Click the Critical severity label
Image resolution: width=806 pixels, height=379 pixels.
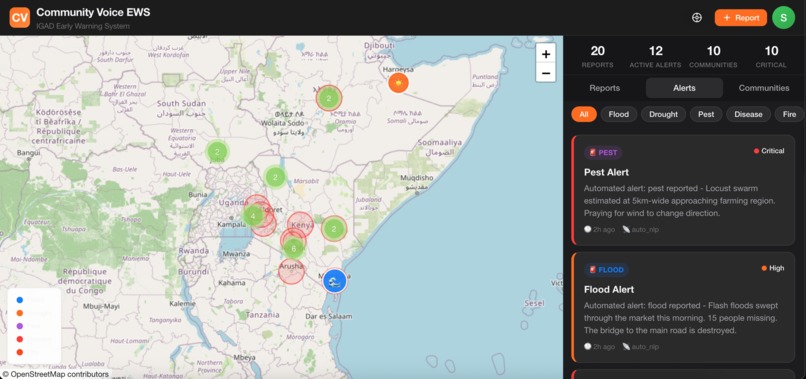tap(769, 151)
